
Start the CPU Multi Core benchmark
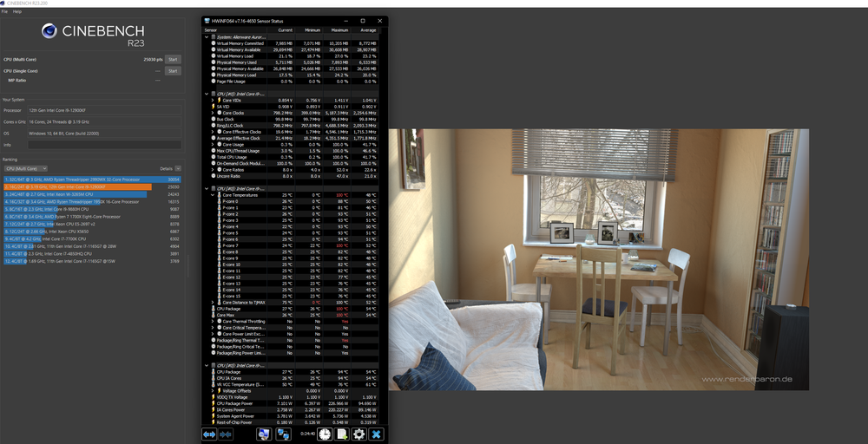(x=173, y=59)
